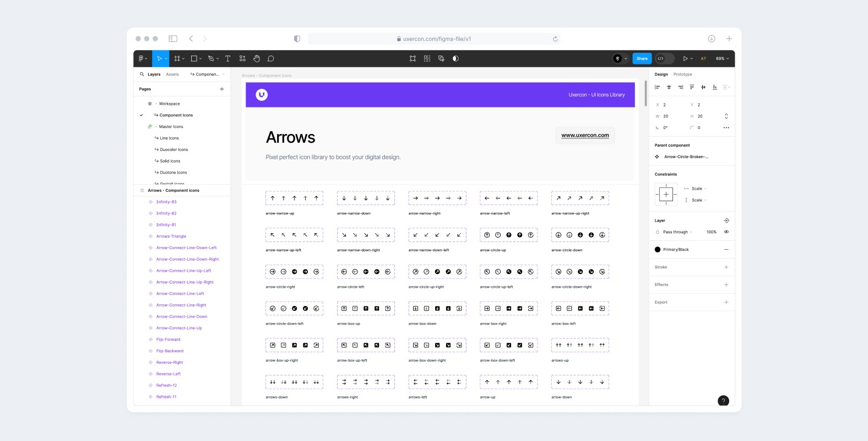Toggle layer visibility eye icon
This screenshot has height=441, width=868.
point(726,232)
